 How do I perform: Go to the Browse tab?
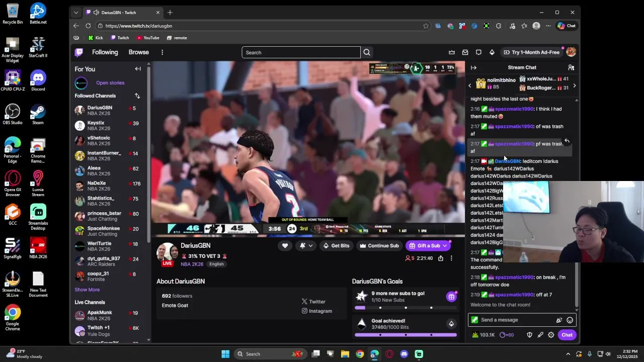tap(138, 52)
